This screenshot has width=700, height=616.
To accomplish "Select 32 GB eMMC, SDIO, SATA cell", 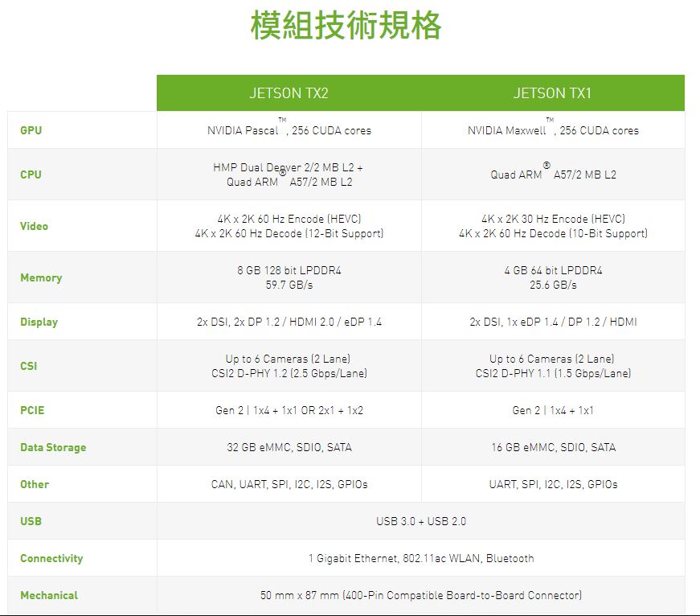I will click(x=289, y=447).
